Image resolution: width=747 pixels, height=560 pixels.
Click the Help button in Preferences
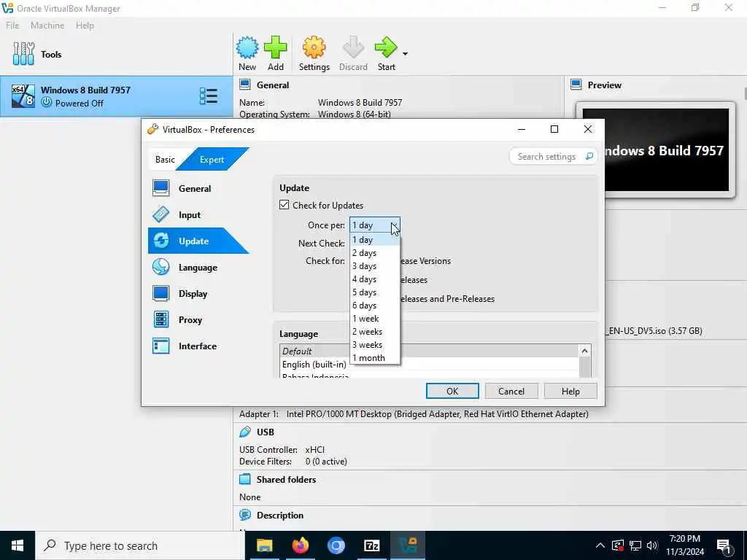570,391
